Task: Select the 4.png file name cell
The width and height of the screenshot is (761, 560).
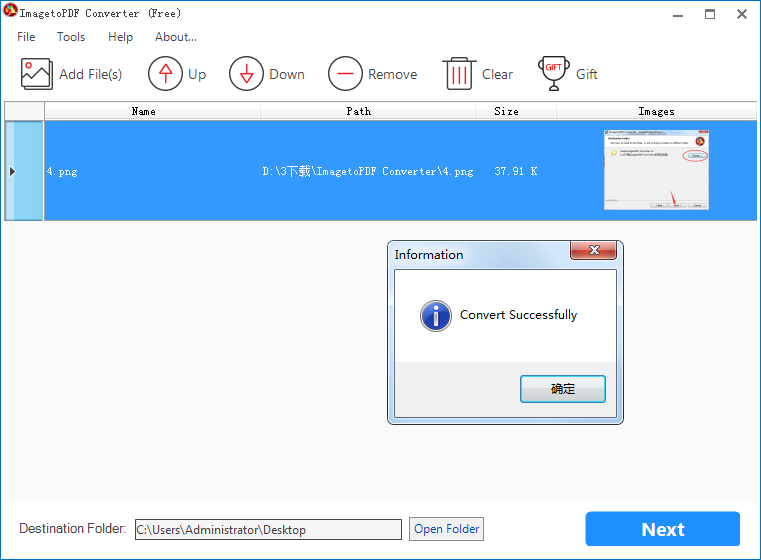Action: point(152,171)
